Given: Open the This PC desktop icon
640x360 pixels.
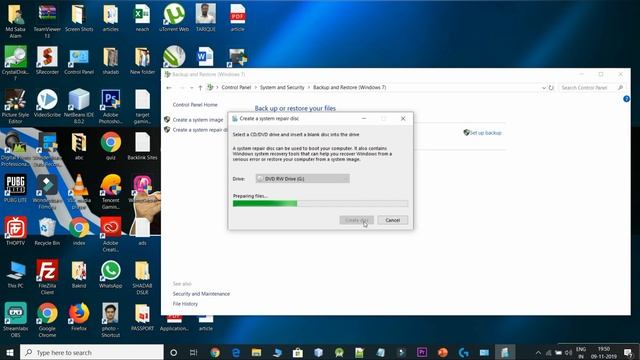Looking at the screenshot, I should coord(15,274).
